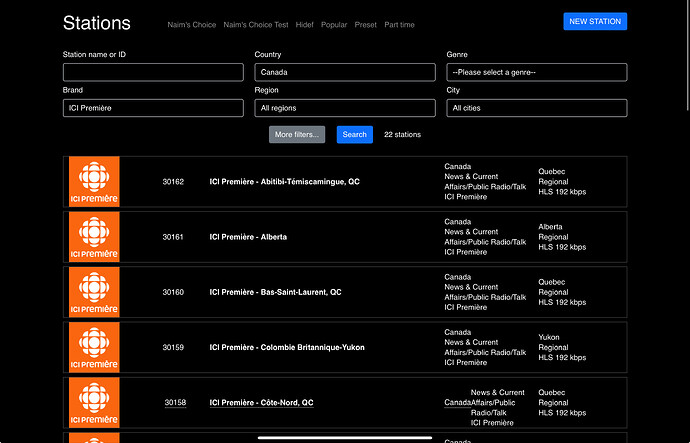Open station ID 30158 link
The image size is (690, 443).
[x=175, y=403]
